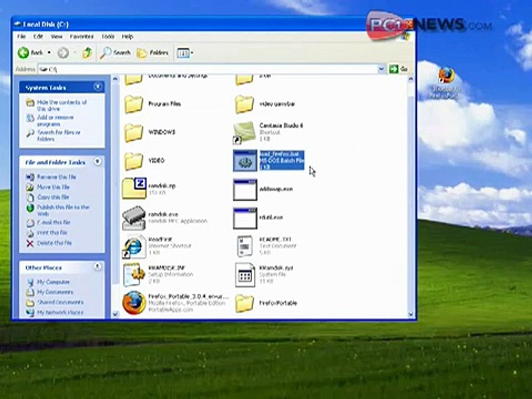
Task: Open the Back history dropdown arrow
Action: 49,53
